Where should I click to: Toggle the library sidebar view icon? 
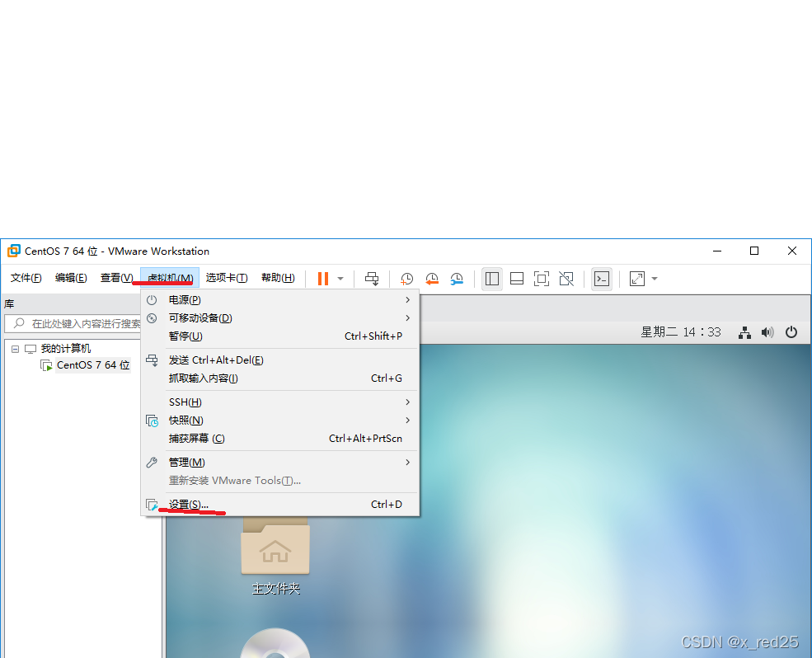(492, 279)
